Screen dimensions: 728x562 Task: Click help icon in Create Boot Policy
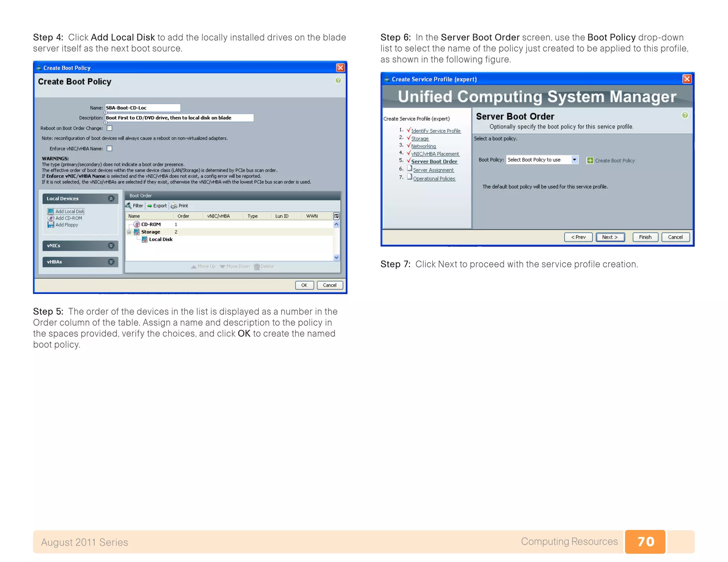[x=338, y=81]
